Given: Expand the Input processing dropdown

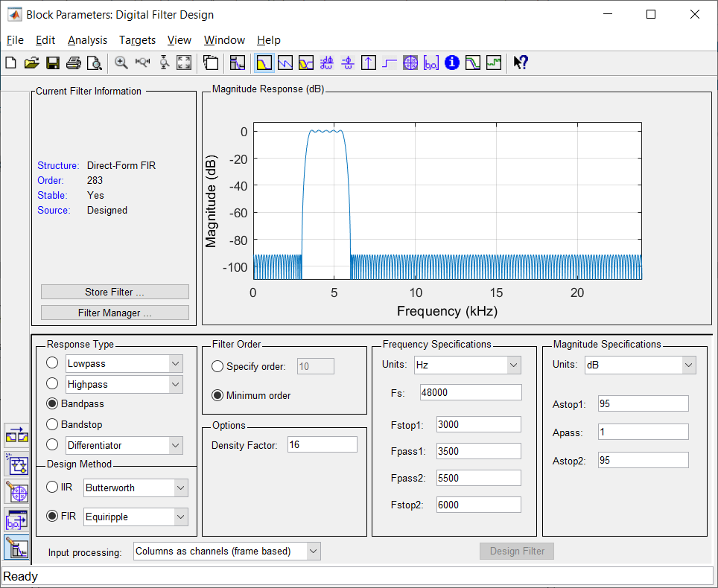Looking at the screenshot, I should pos(313,552).
